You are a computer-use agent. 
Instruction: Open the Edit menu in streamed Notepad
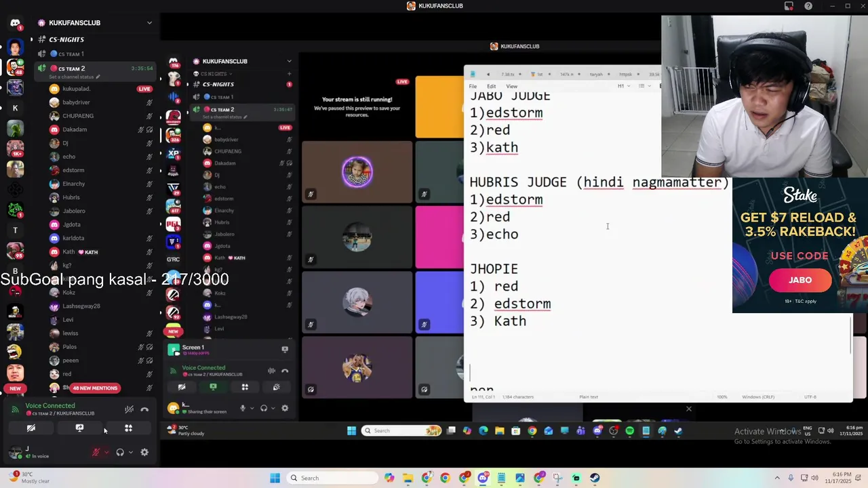point(491,86)
